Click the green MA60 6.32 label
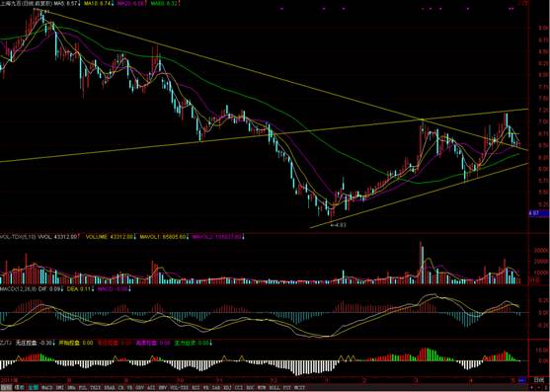This screenshot has height=392, width=550. click(165, 4)
